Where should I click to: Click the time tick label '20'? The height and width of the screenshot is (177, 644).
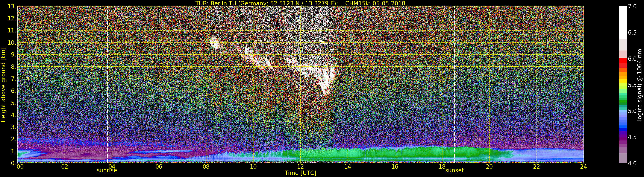point(489,166)
